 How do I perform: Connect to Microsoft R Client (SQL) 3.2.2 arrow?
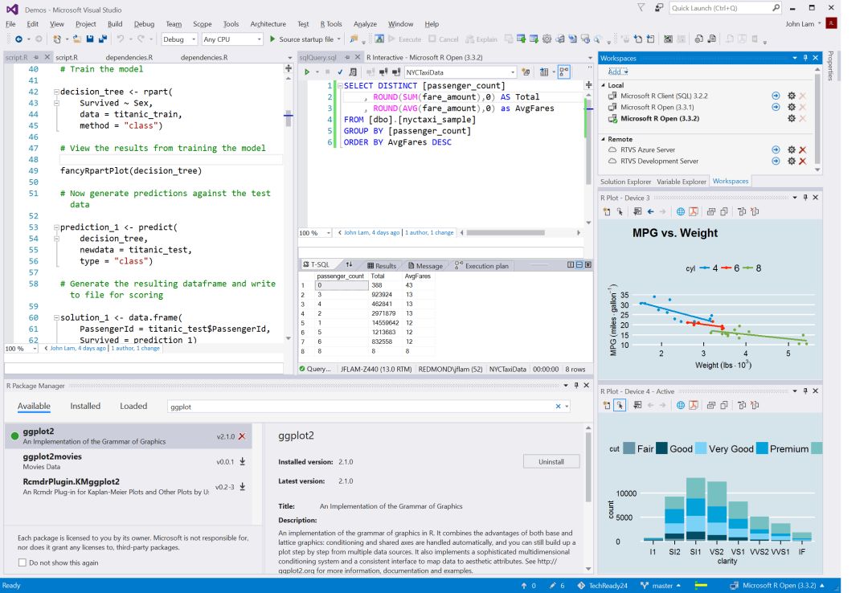pos(776,96)
